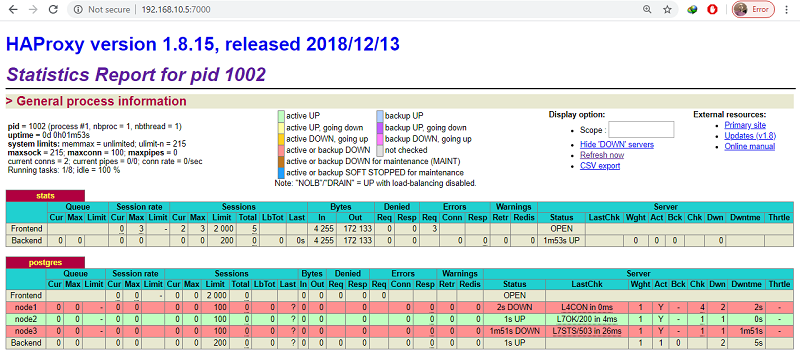The image size is (800, 360).
Task: Click the Hide 'DOWN' servers link
Action: pos(617,145)
